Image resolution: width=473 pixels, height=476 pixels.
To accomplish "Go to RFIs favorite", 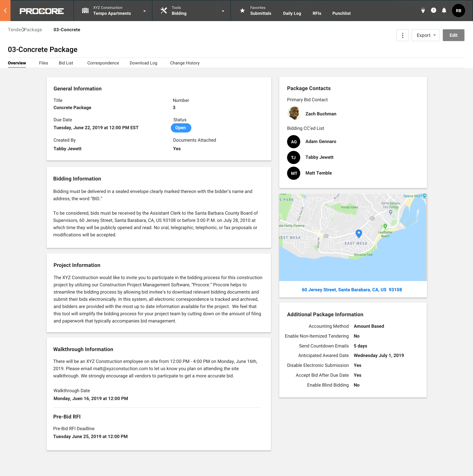I will pyautogui.click(x=317, y=13).
